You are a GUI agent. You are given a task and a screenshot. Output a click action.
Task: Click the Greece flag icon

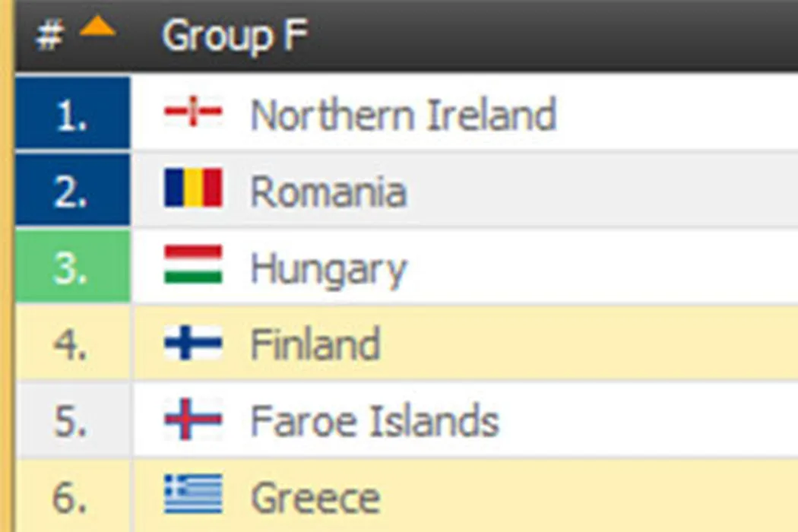(193, 495)
